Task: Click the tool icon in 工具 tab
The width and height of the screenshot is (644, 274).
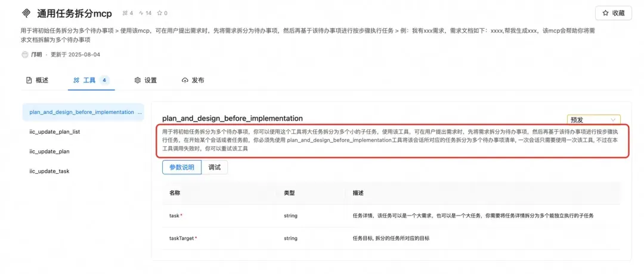Action: pyautogui.click(x=76, y=80)
